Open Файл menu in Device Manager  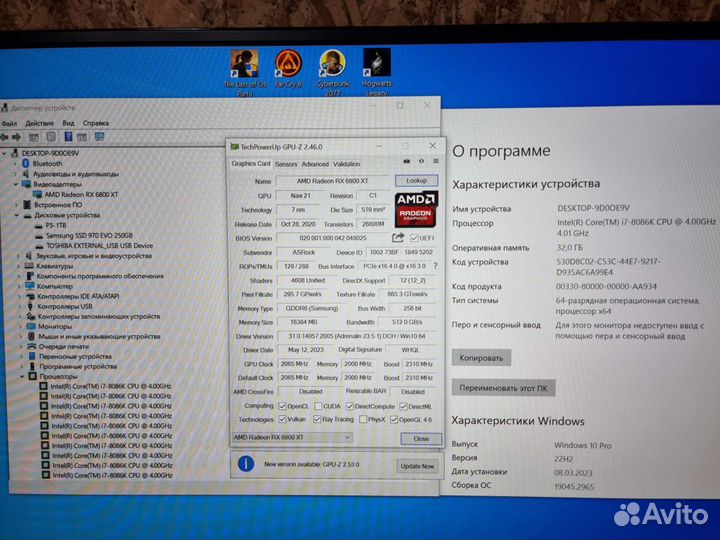9,123
